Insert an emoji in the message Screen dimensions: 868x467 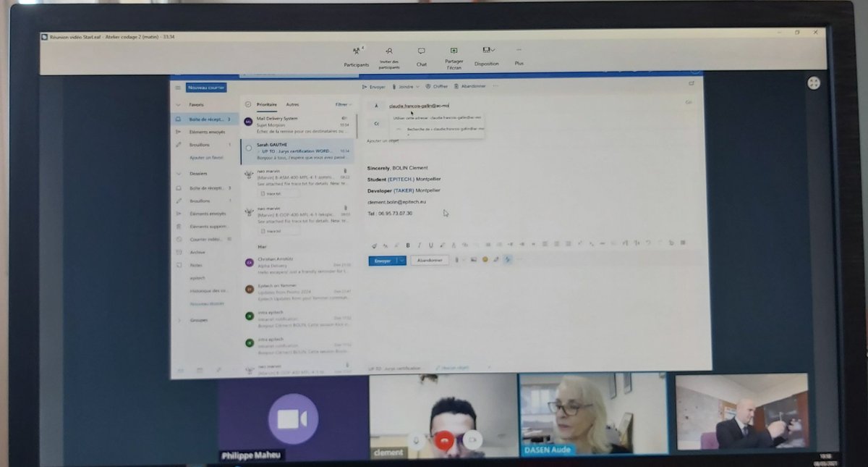pos(485,259)
